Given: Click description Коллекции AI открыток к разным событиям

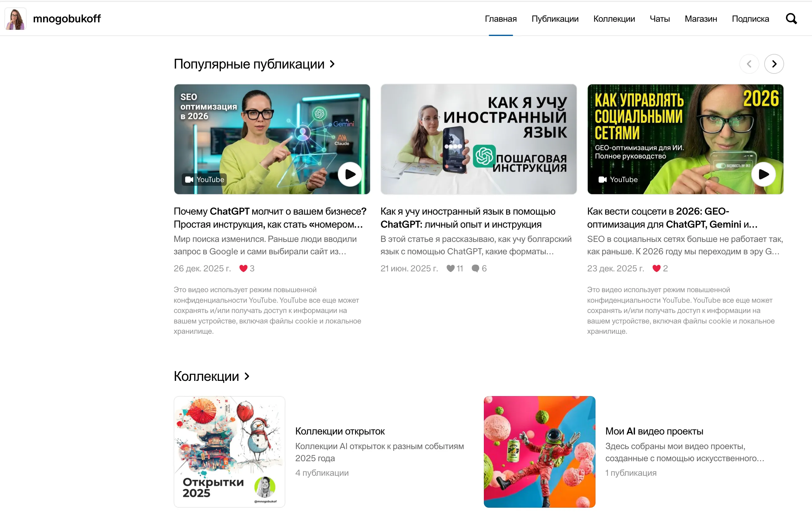Looking at the screenshot, I should (379, 452).
